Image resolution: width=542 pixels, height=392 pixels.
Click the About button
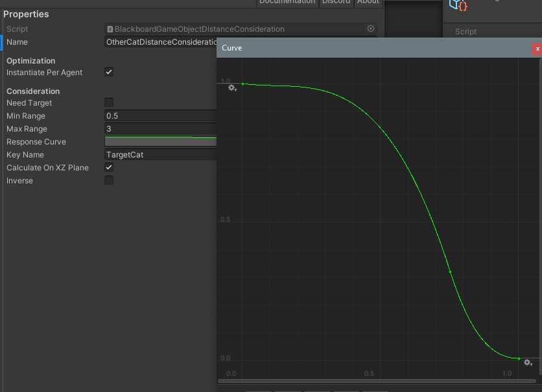[x=368, y=2]
